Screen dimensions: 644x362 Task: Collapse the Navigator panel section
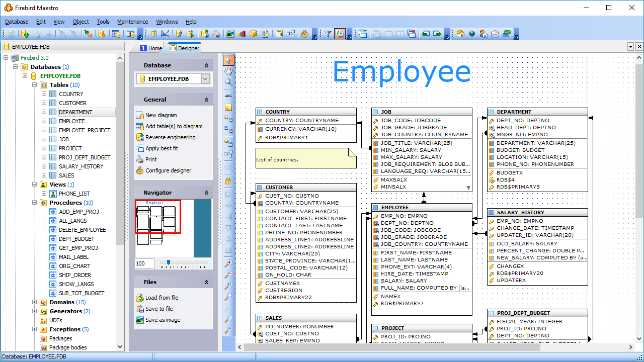[206, 193]
